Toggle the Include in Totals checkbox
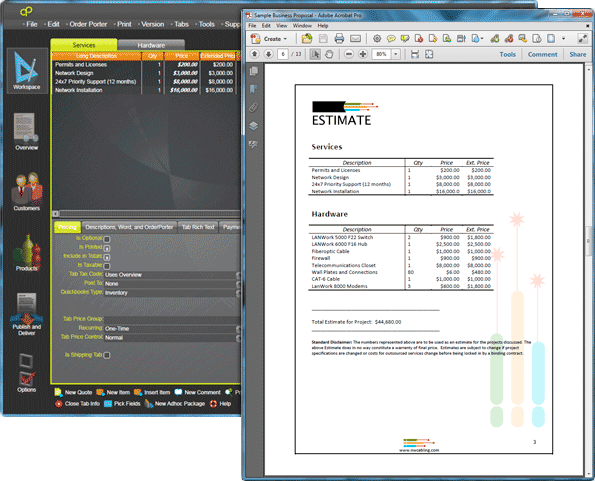595x481 pixels. (x=107, y=257)
